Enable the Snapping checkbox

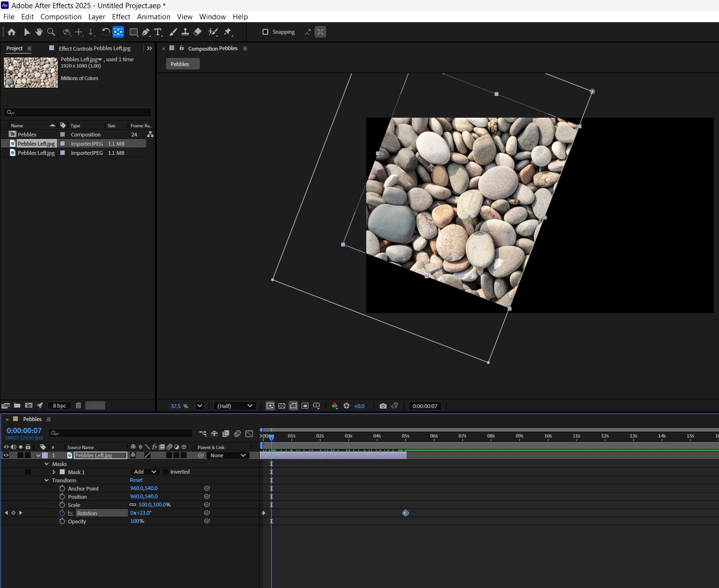(x=265, y=32)
